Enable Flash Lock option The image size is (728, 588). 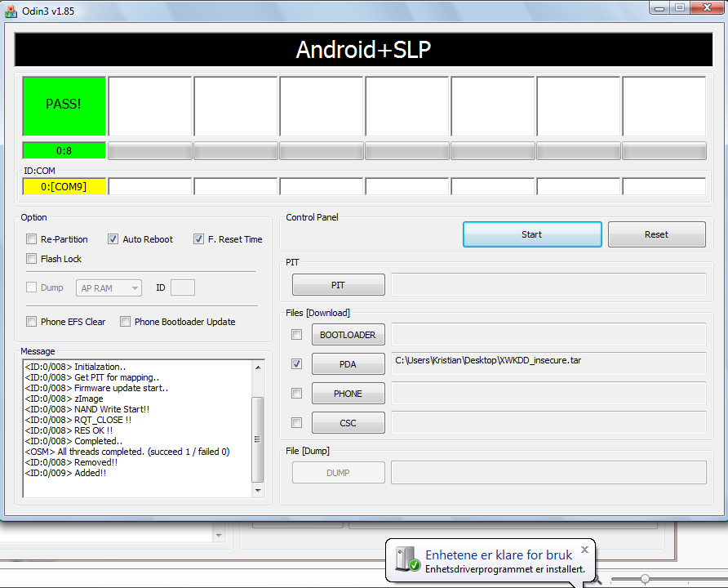32,259
